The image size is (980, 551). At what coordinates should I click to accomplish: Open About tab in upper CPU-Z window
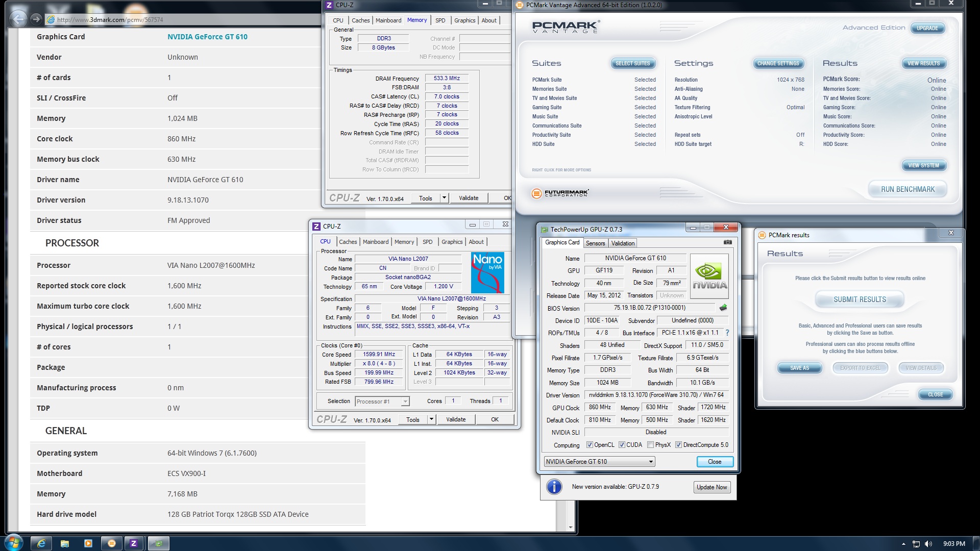pyautogui.click(x=488, y=20)
